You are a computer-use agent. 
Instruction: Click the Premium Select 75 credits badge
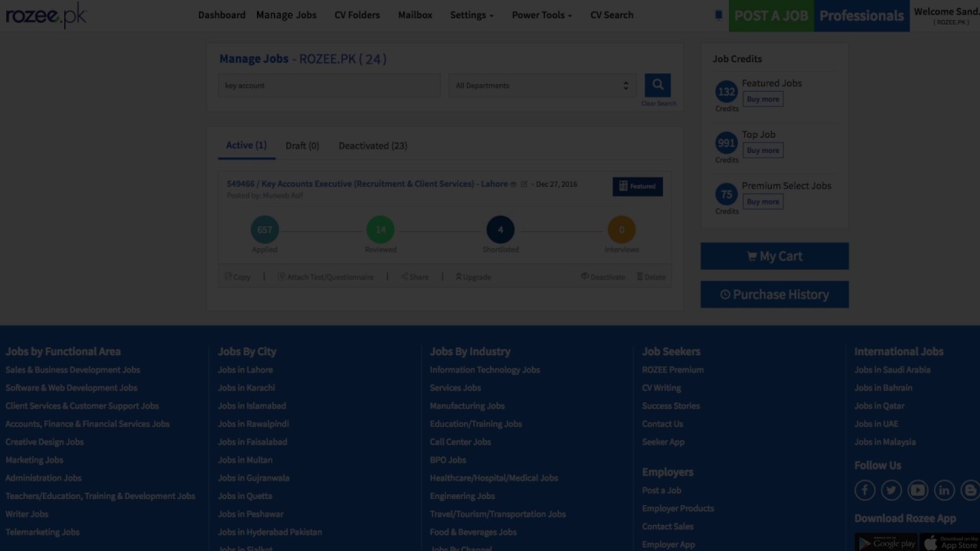tap(727, 194)
